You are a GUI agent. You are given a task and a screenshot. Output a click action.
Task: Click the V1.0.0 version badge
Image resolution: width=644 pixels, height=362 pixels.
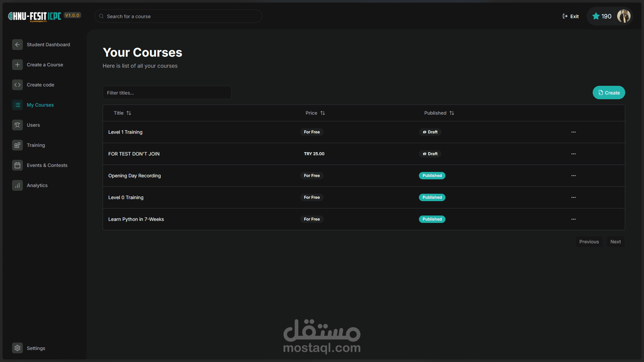click(x=72, y=15)
